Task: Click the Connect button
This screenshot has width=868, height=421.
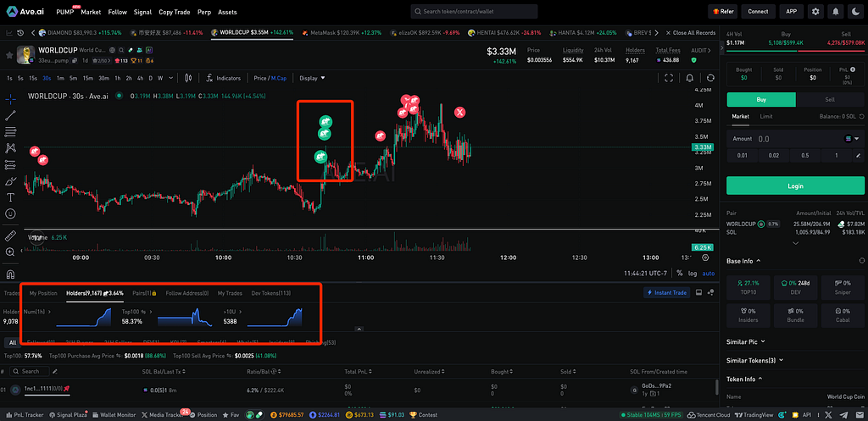Action: tap(758, 11)
